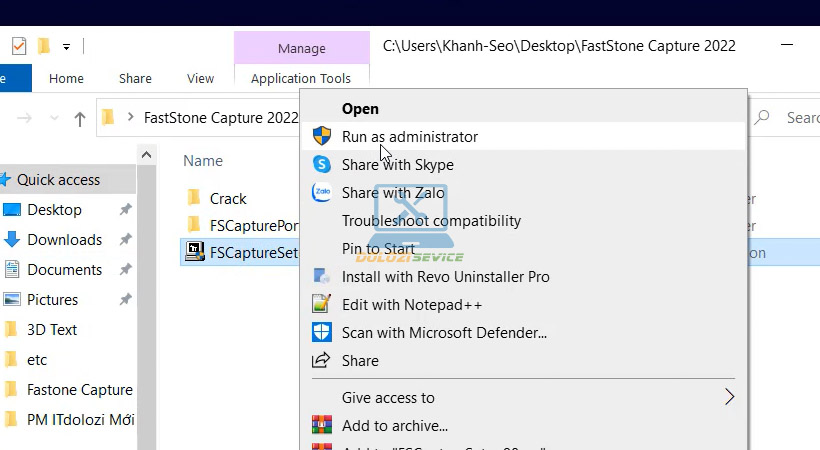Select the Crack folder in file list
Screen dimensions: 820x450
(228, 198)
